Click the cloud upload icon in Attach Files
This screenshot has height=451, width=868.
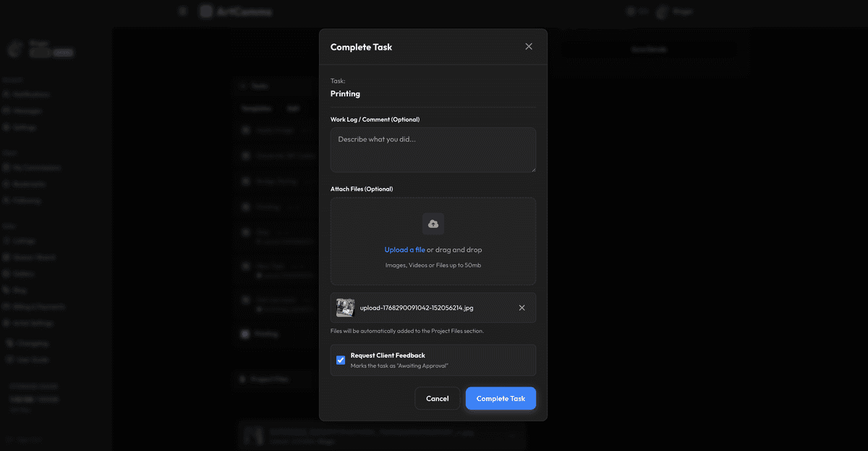433,224
